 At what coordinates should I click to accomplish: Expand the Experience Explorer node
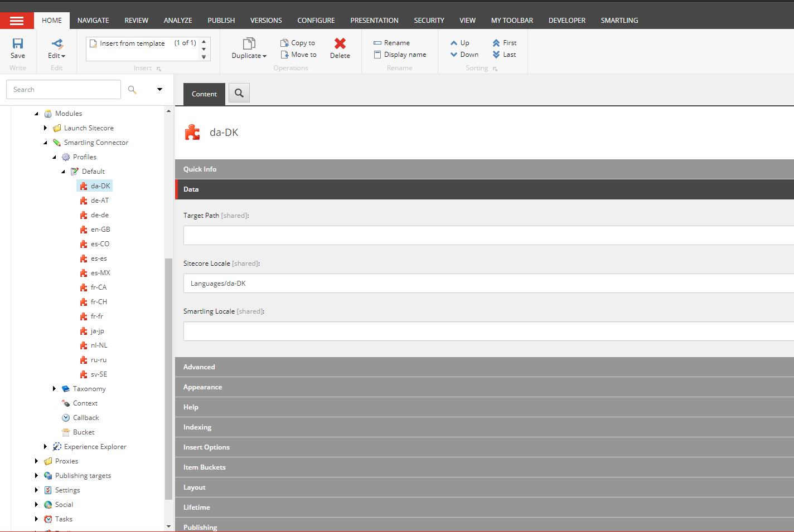[x=46, y=447]
